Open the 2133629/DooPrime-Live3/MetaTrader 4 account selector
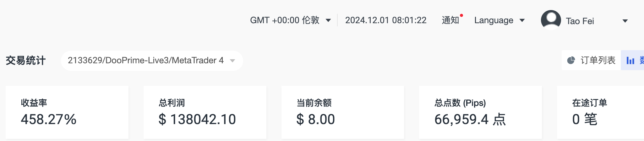Screen dimensions: 644x141 152,60
